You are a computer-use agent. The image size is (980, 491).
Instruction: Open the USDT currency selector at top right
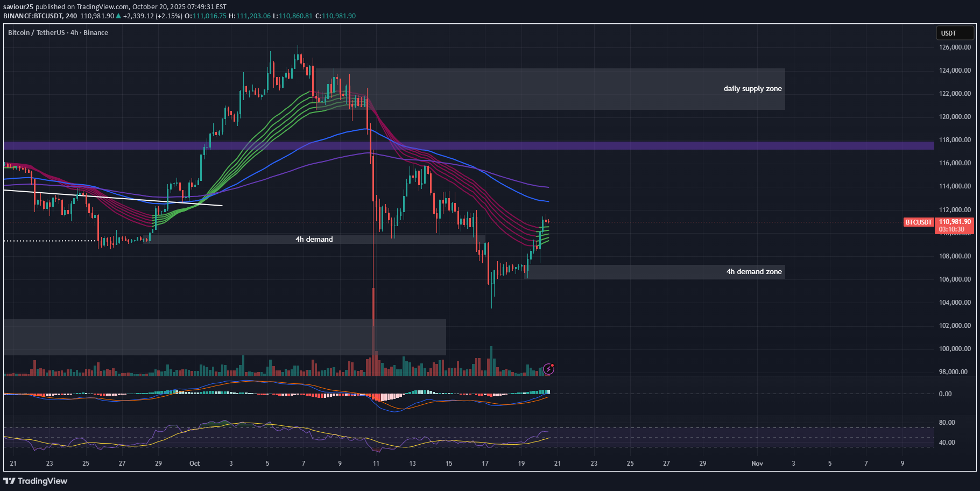955,33
